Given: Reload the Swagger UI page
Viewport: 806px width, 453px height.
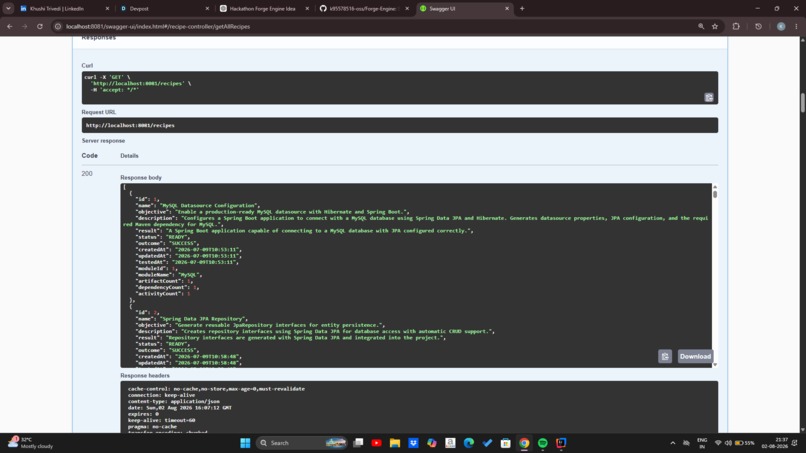Looking at the screenshot, I should pos(40,26).
